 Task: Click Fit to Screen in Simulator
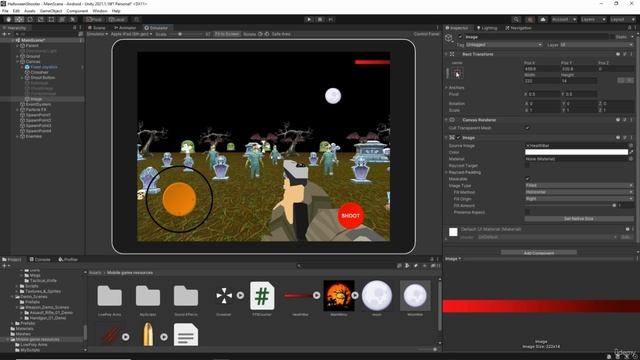(x=227, y=34)
